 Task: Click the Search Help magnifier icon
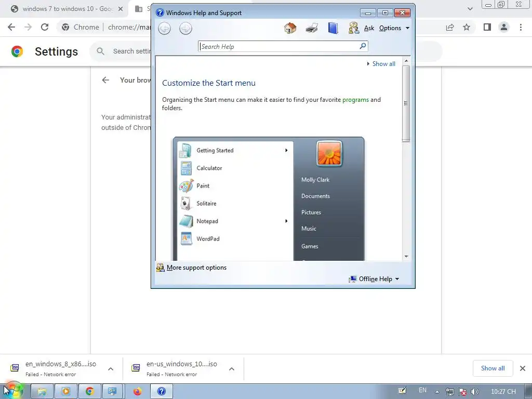pyautogui.click(x=363, y=46)
